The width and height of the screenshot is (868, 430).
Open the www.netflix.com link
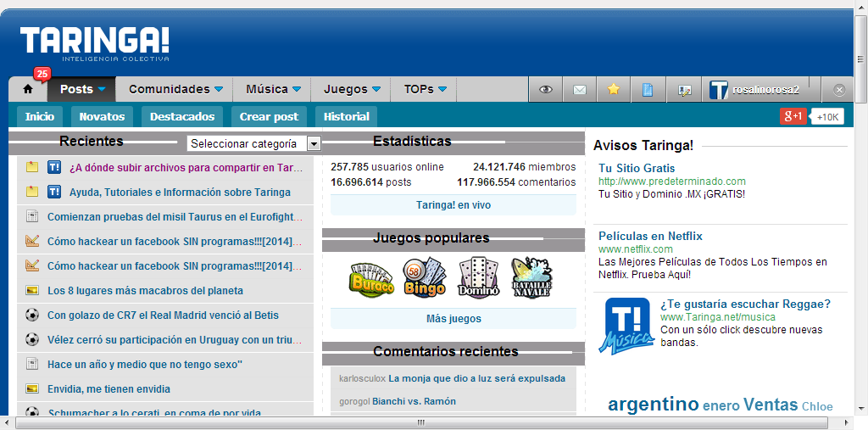[x=636, y=249]
